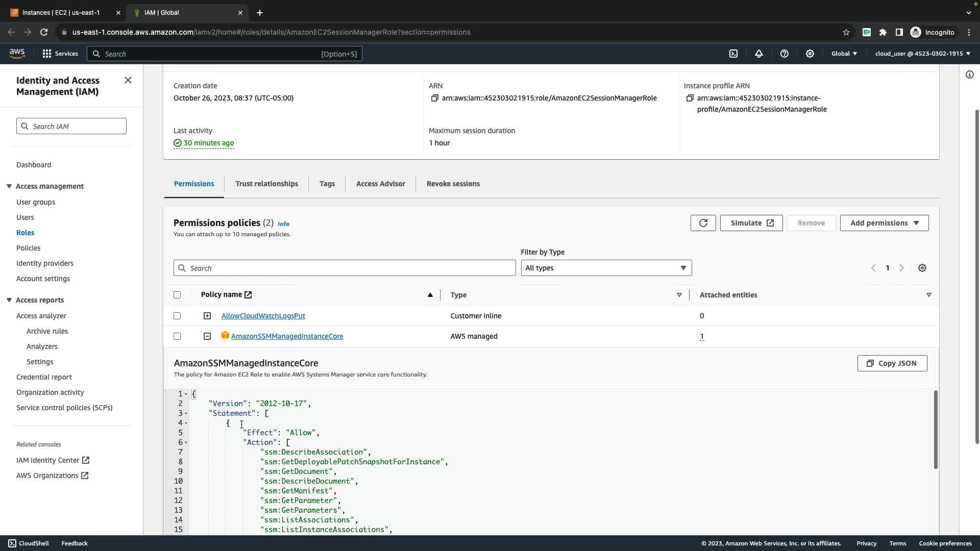Open AWS CloudShell from top navigation icon

pos(733,54)
